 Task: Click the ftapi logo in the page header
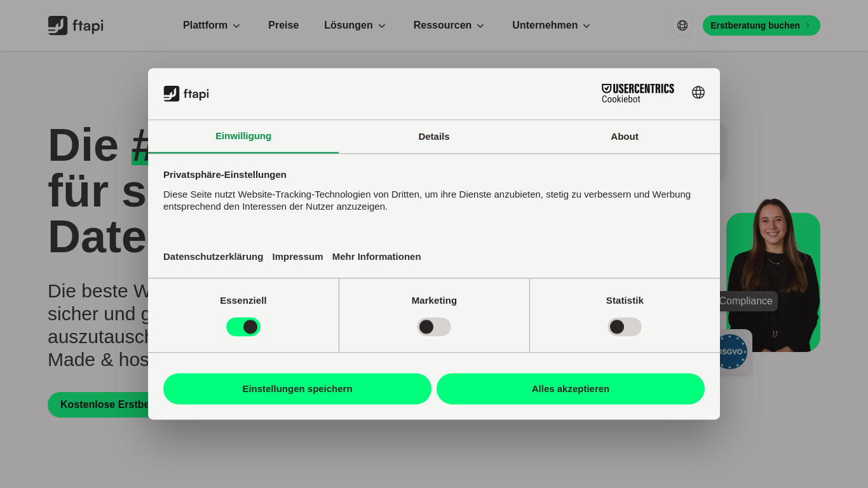(76, 25)
